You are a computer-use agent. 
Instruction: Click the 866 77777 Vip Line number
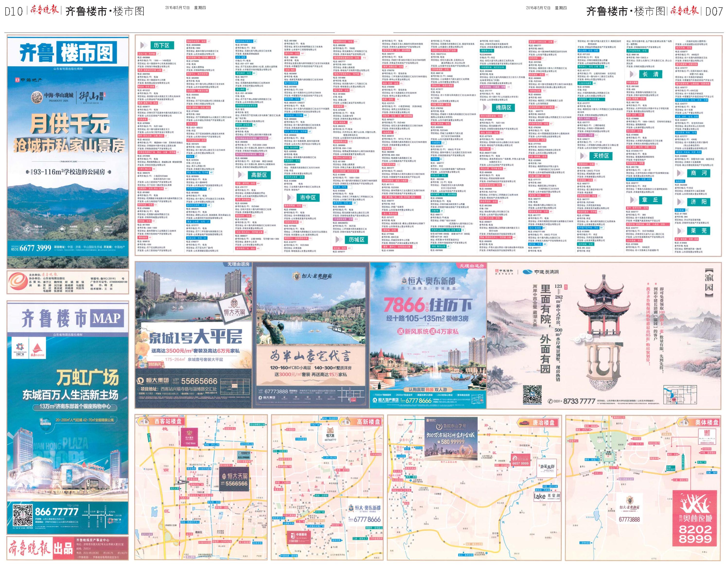click(56, 512)
